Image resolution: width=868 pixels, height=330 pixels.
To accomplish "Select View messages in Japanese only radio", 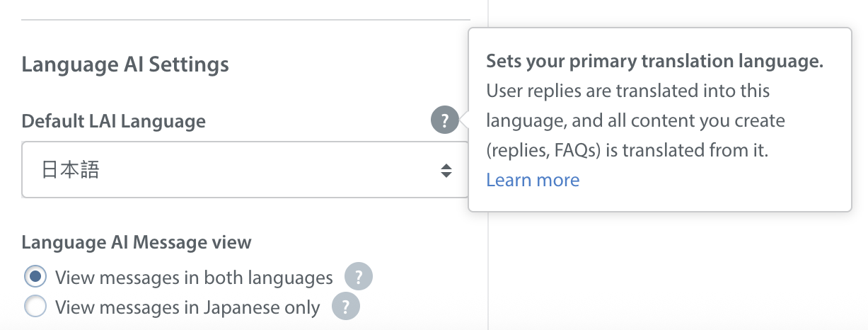I will (x=35, y=307).
